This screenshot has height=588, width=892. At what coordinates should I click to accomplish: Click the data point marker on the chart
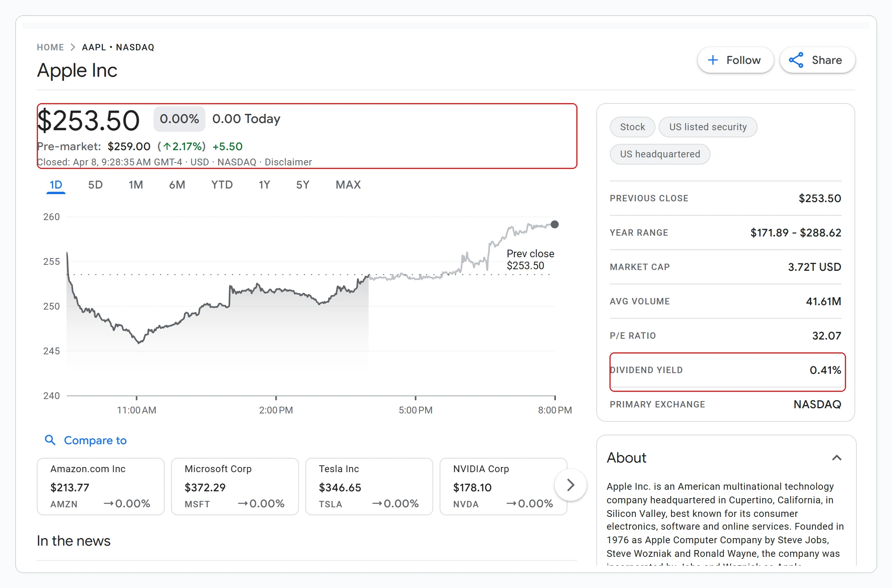tap(555, 224)
